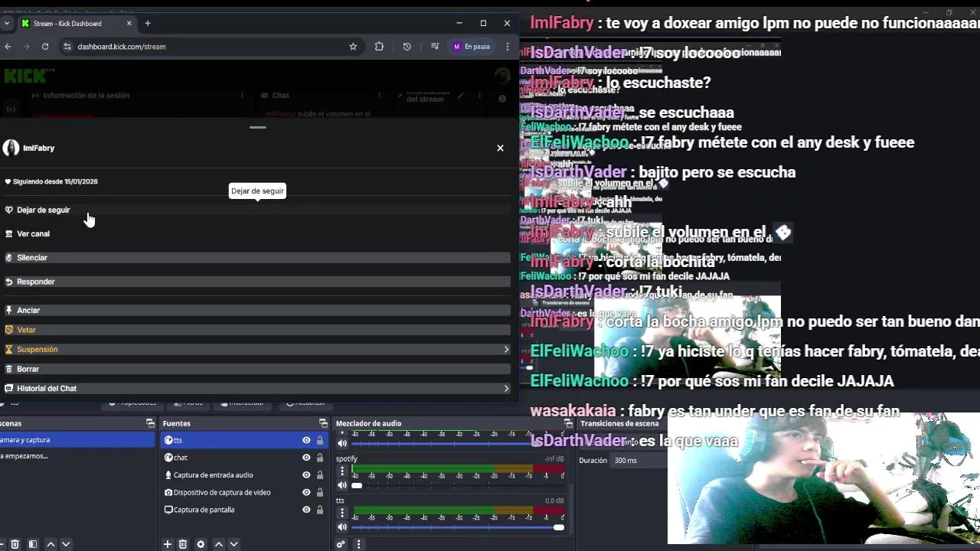Mute the spotify channel speaker icon
The height and width of the screenshot is (551, 980).
pos(342,484)
